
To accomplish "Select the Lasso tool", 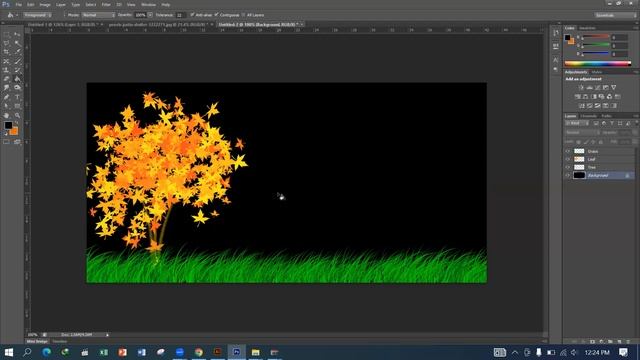I will [7, 43].
